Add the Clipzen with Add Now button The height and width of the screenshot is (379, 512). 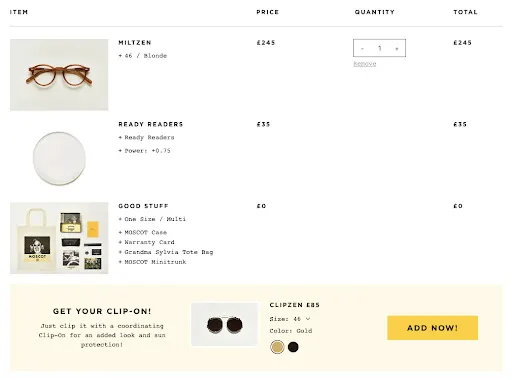432,328
